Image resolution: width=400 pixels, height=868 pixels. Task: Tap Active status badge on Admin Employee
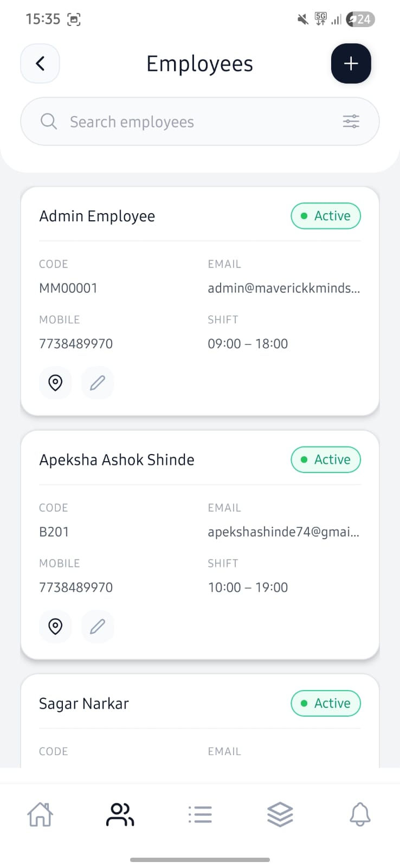pyautogui.click(x=326, y=216)
